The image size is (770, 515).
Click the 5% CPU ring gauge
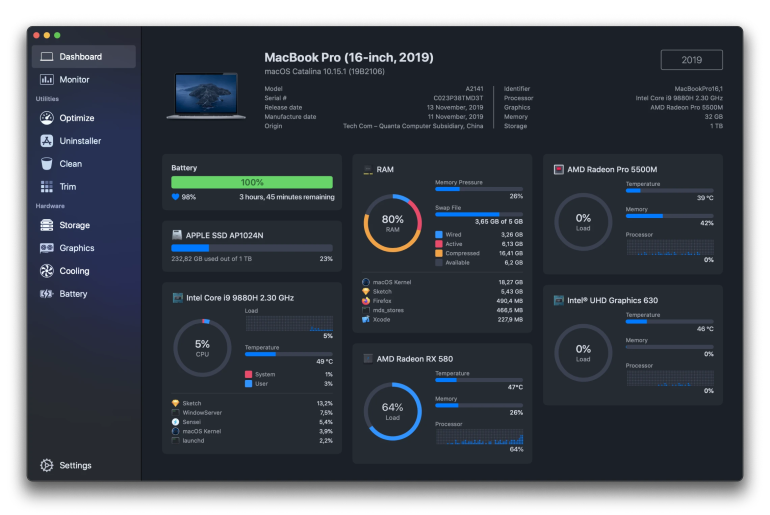click(x=202, y=348)
